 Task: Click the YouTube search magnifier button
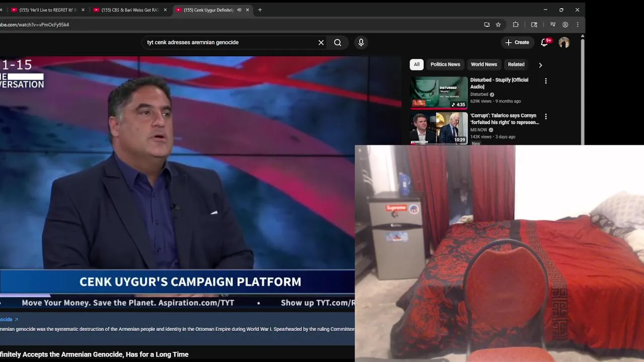click(338, 43)
